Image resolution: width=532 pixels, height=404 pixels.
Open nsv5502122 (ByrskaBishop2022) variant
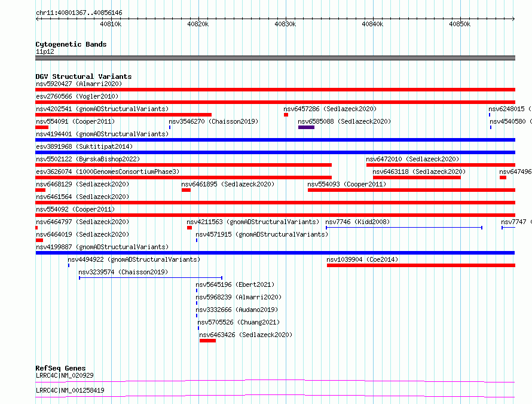(x=88, y=159)
